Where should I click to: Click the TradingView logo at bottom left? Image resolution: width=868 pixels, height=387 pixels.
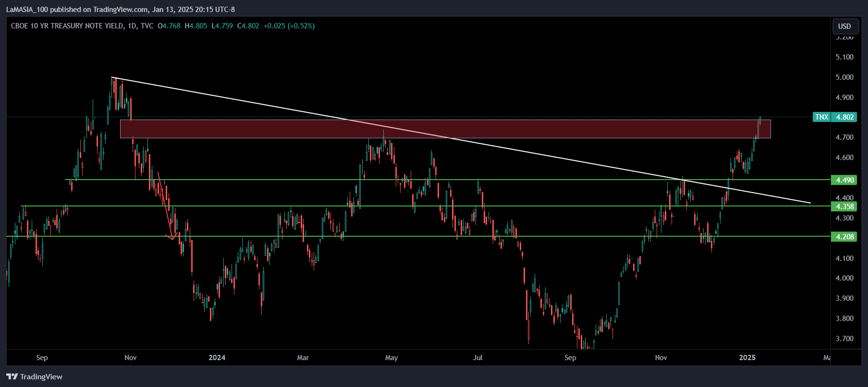coord(34,376)
